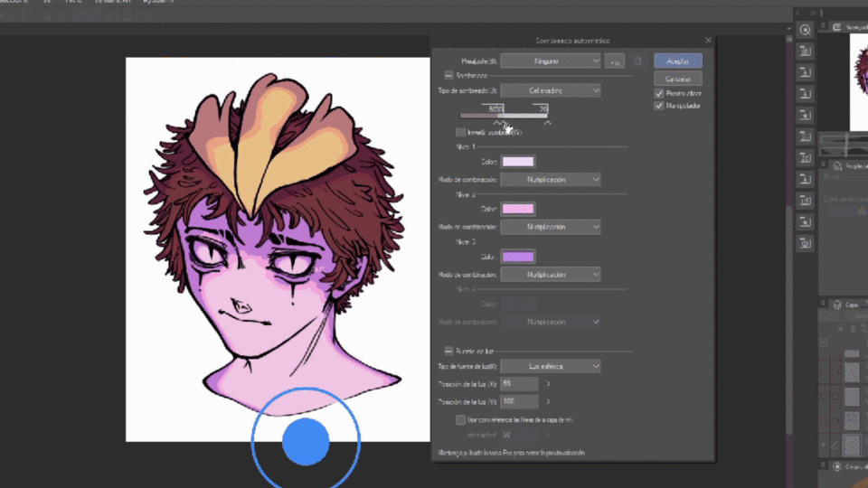Click the add preset plus button
The width and height of the screenshot is (868, 488).
[x=615, y=61]
